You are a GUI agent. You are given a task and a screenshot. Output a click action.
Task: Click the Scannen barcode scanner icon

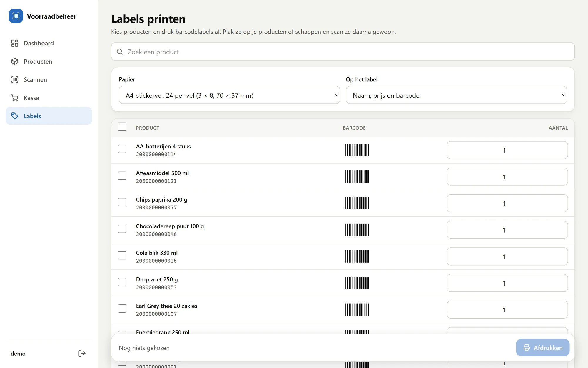click(x=15, y=80)
